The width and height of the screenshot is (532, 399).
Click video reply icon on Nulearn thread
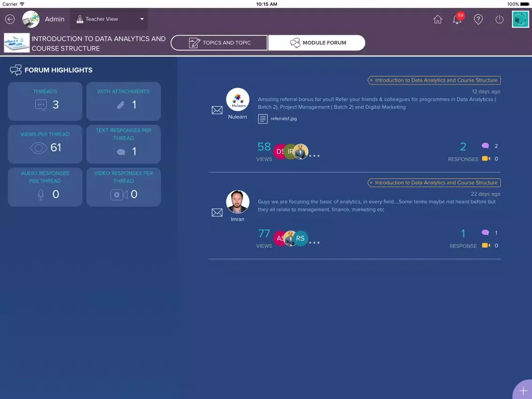pyautogui.click(x=486, y=158)
